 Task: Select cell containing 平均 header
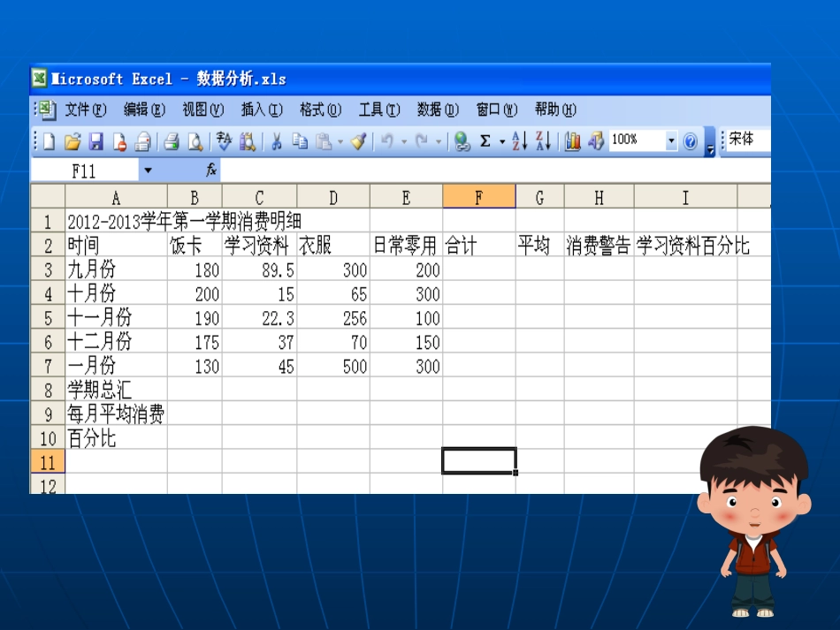click(x=539, y=245)
